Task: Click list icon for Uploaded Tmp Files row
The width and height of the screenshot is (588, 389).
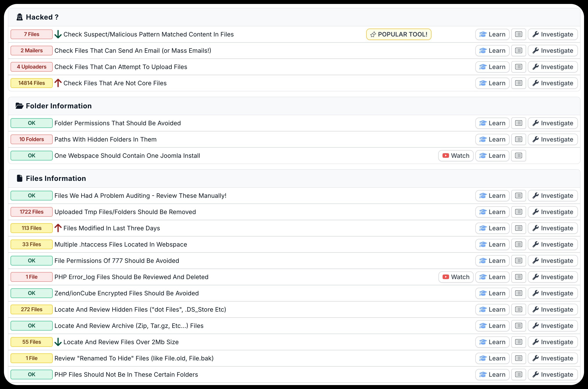Action: point(518,212)
